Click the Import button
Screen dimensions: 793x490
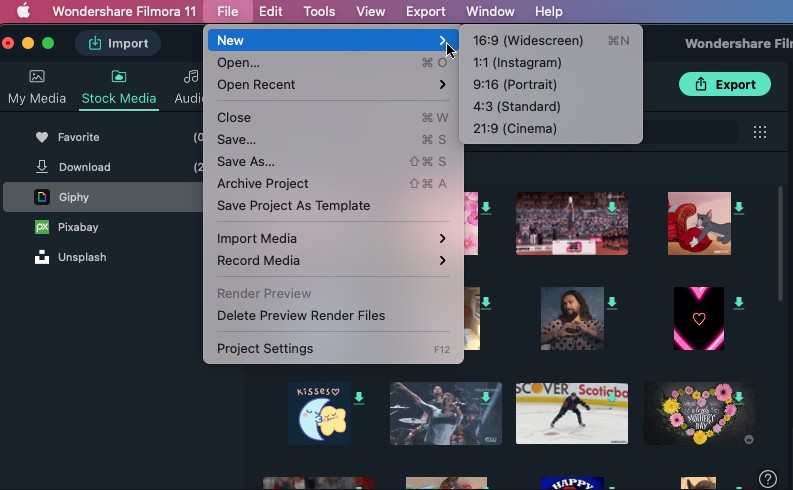118,43
